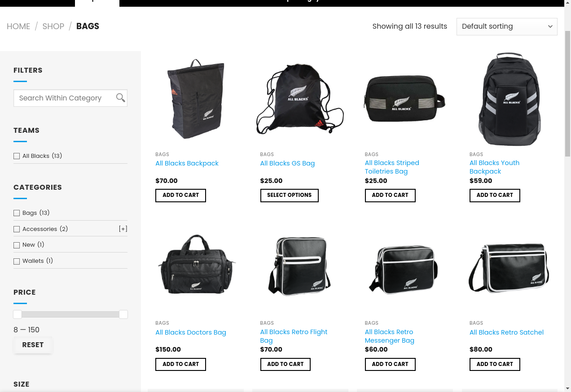Open the Default sorting dropdown
Screen dimensions: 571x392
click(507, 26)
